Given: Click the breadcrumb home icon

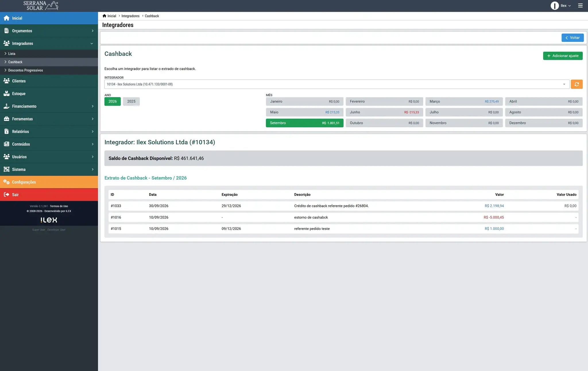Looking at the screenshot, I should [104, 16].
